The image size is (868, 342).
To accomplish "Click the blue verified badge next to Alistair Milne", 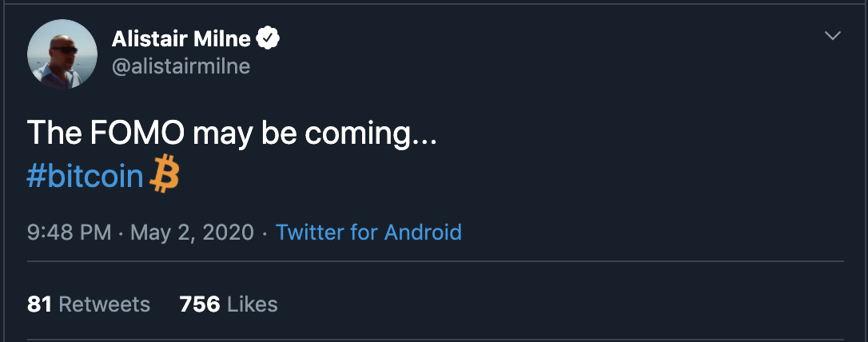I will (x=267, y=38).
